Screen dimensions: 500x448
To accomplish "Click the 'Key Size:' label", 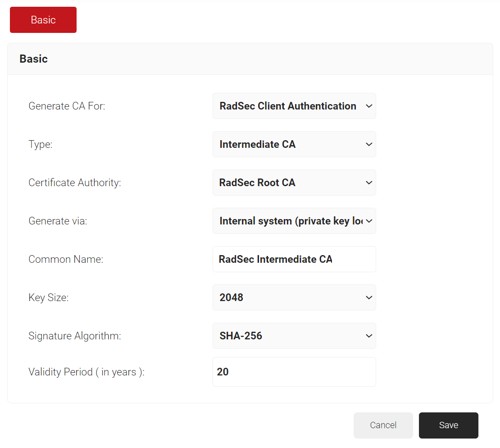I will point(49,297).
